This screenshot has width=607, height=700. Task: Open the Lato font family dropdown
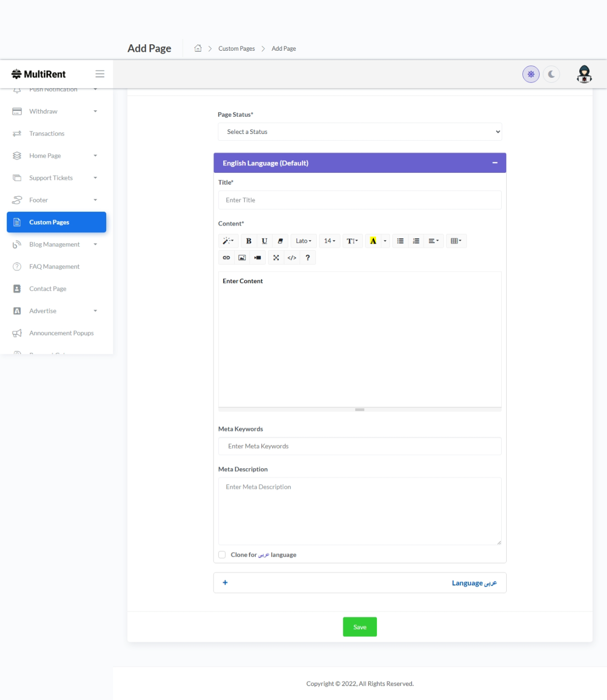coord(303,241)
